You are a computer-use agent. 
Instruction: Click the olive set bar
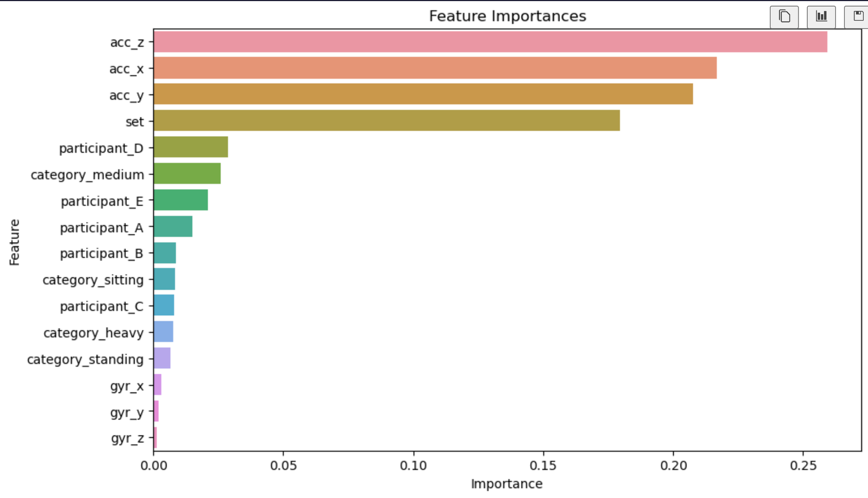click(386, 121)
